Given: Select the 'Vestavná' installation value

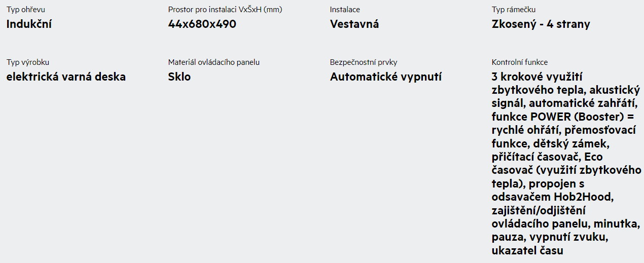Looking at the screenshot, I should coord(354,24).
